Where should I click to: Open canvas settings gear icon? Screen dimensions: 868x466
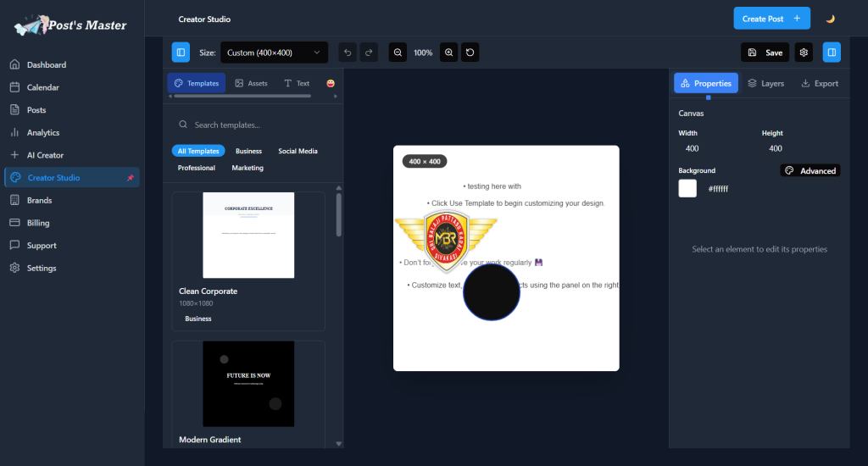tap(804, 53)
